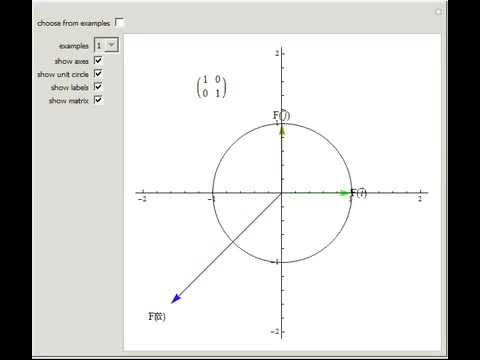
Task: Click the 'show unit circle' label text
Action: (x=63, y=74)
